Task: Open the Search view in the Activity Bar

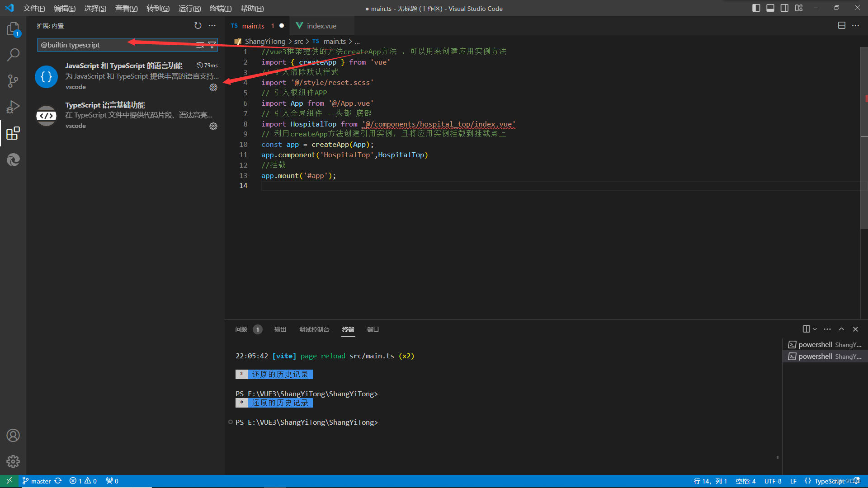Action: click(13, 54)
